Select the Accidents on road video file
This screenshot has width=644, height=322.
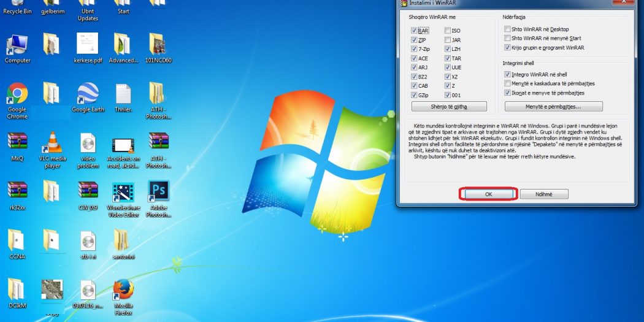click(123, 153)
